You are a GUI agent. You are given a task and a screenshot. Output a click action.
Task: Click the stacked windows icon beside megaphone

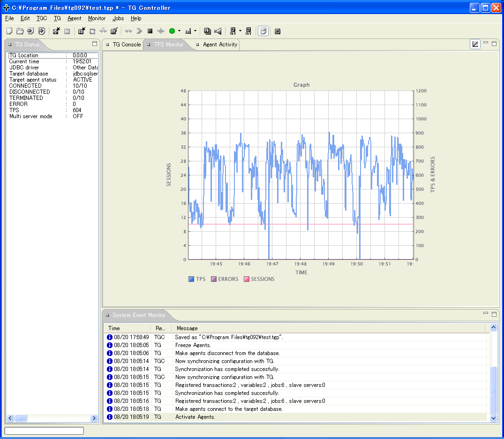pos(207,31)
